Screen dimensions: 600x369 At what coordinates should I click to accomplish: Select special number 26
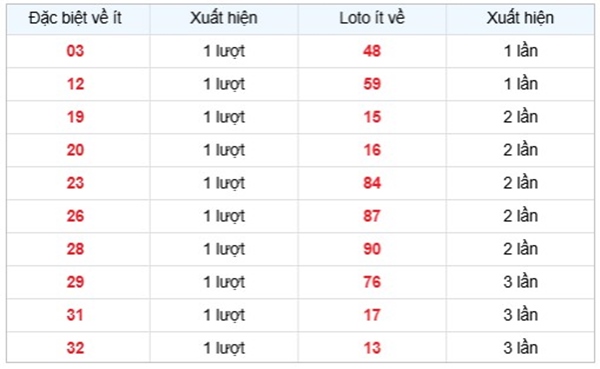click(x=75, y=216)
